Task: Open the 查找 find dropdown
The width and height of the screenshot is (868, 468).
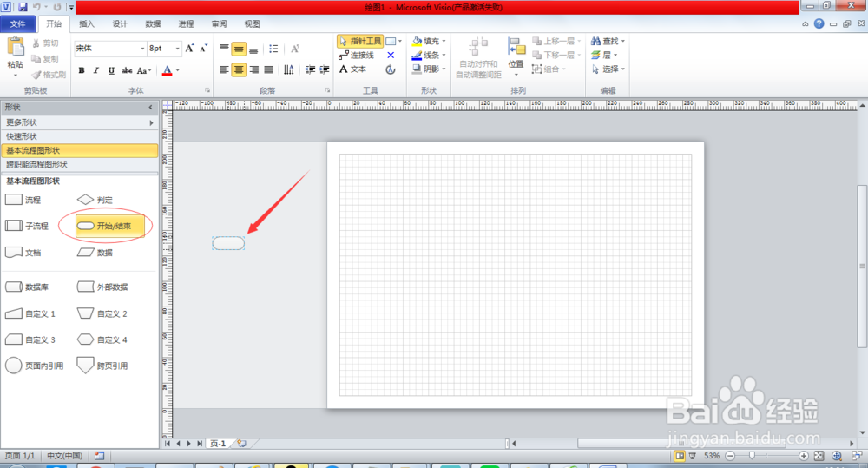Action: (x=608, y=41)
